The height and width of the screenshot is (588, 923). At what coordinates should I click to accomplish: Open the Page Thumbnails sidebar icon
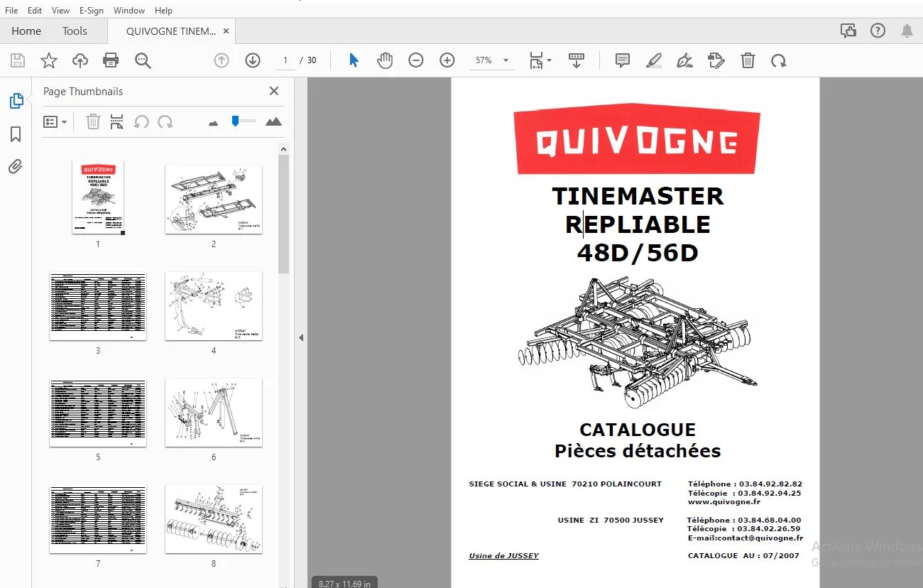16,101
